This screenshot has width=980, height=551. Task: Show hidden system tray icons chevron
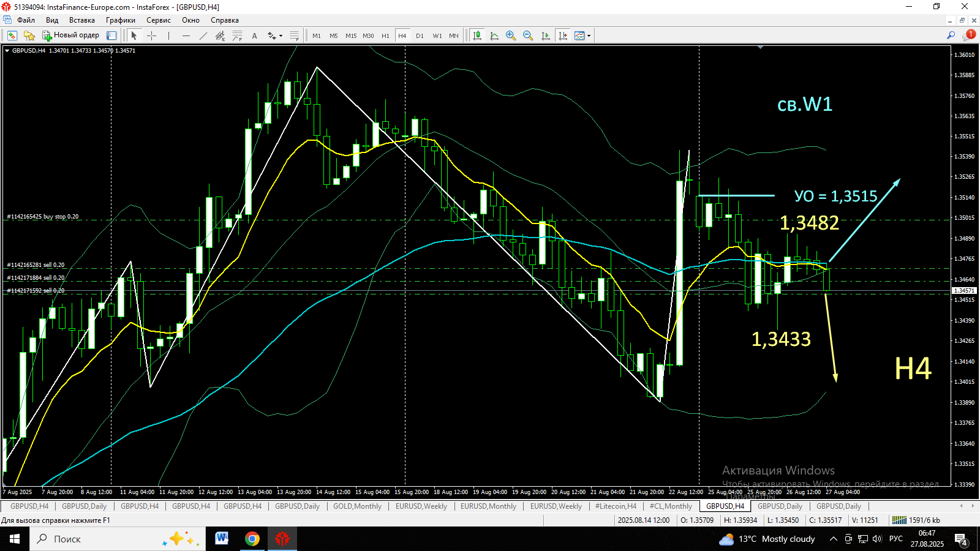[833, 539]
